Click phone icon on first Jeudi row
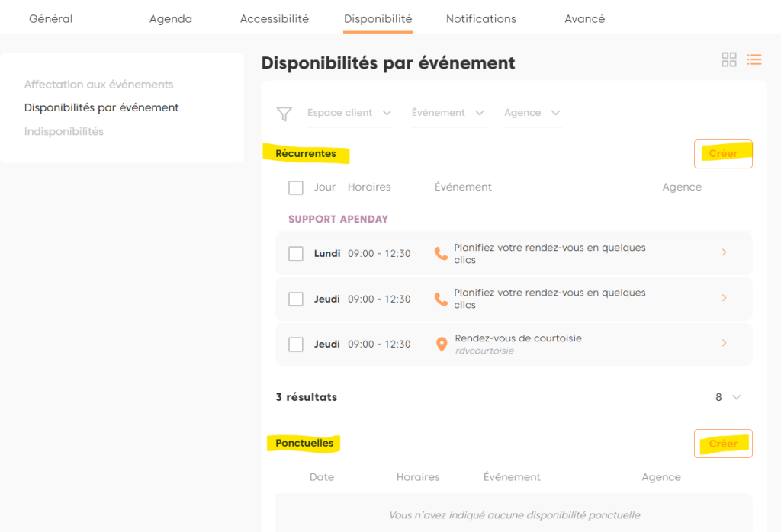 pyautogui.click(x=441, y=299)
